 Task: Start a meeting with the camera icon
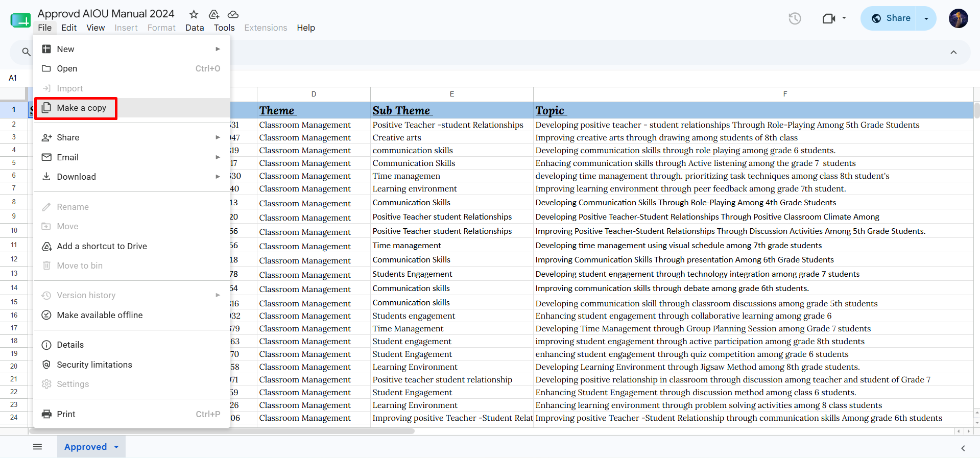pyautogui.click(x=829, y=19)
